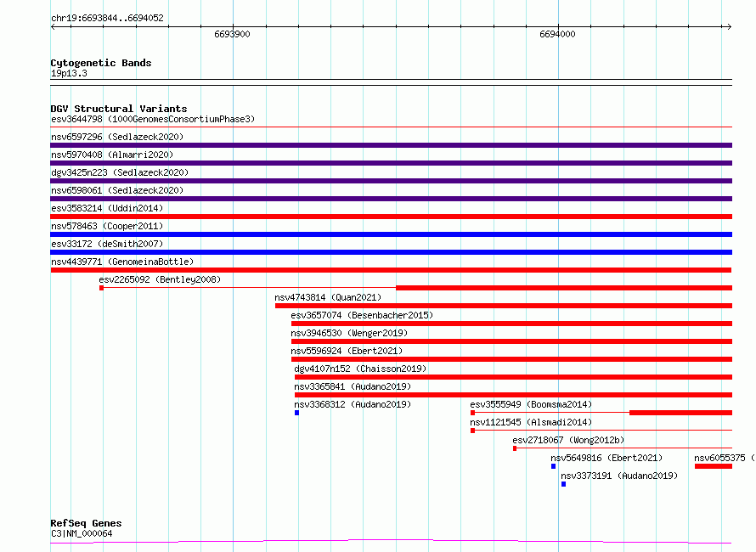Click the 19p13.3 cytogenetic band label
Screen dimensions: 756x552
click(x=69, y=73)
